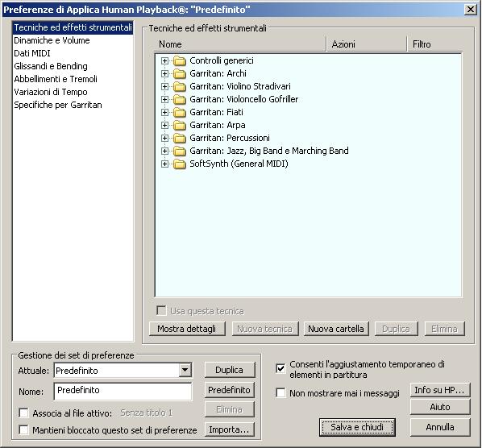482x448 pixels.
Task: Enable Non mostrare mai i messaggi
Action: (x=280, y=393)
